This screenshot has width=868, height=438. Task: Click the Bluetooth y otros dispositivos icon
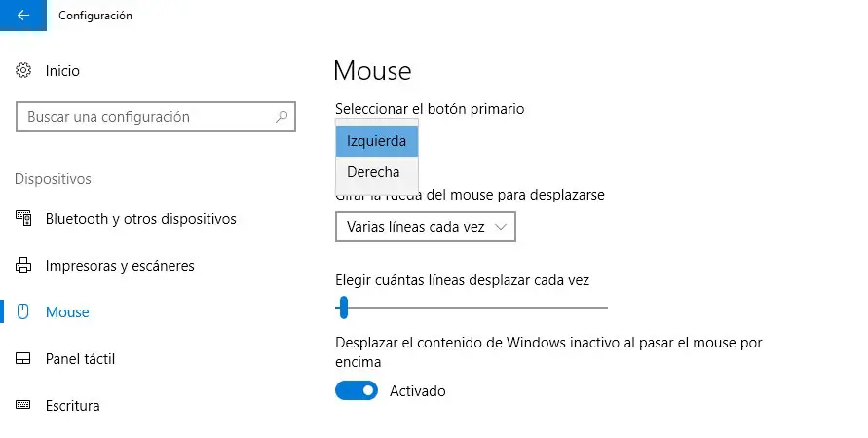(24, 219)
